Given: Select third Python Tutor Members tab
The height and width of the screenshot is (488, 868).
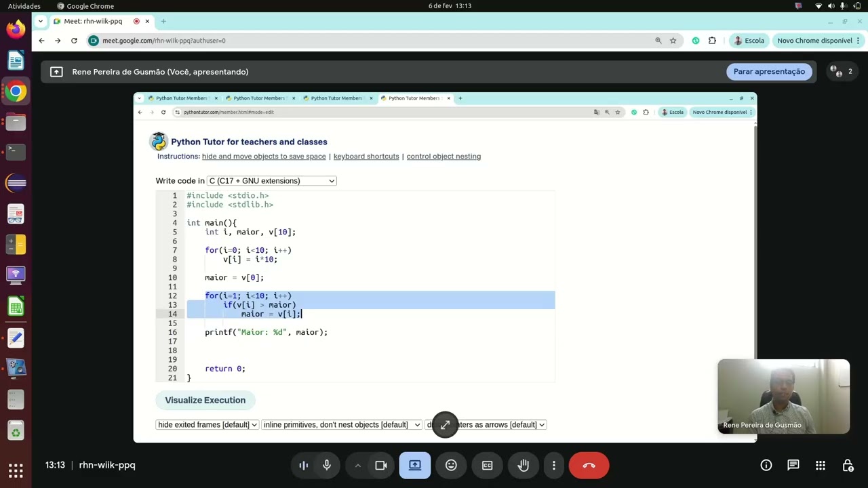Looking at the screenshot, I should (x=336, y=98).
